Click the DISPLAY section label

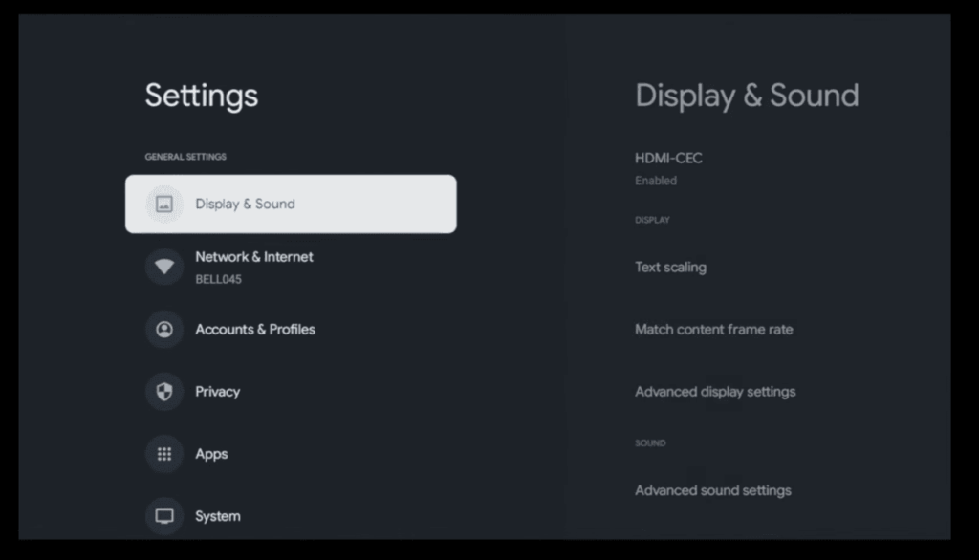pyautogui.click(x=652, y=220)
